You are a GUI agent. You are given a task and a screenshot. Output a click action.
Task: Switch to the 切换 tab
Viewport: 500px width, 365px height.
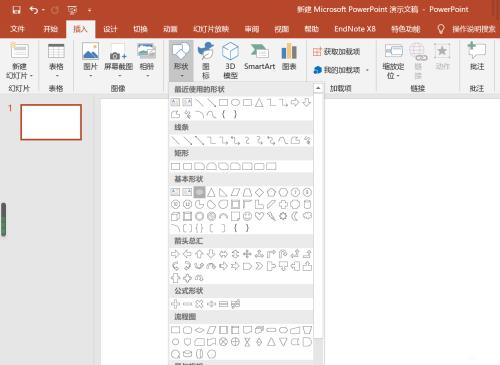coord(140,29)
